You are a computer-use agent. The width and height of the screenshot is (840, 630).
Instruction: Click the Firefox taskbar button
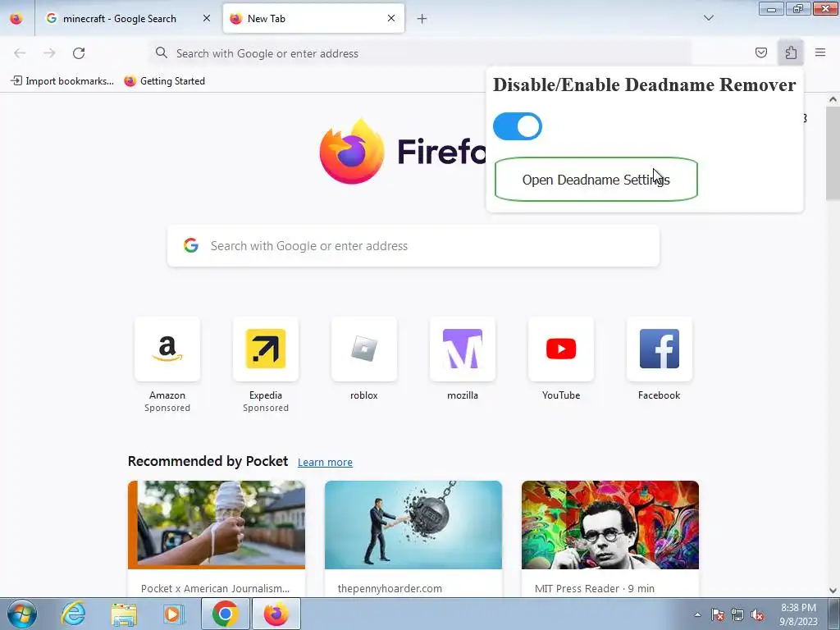point(276,614)
